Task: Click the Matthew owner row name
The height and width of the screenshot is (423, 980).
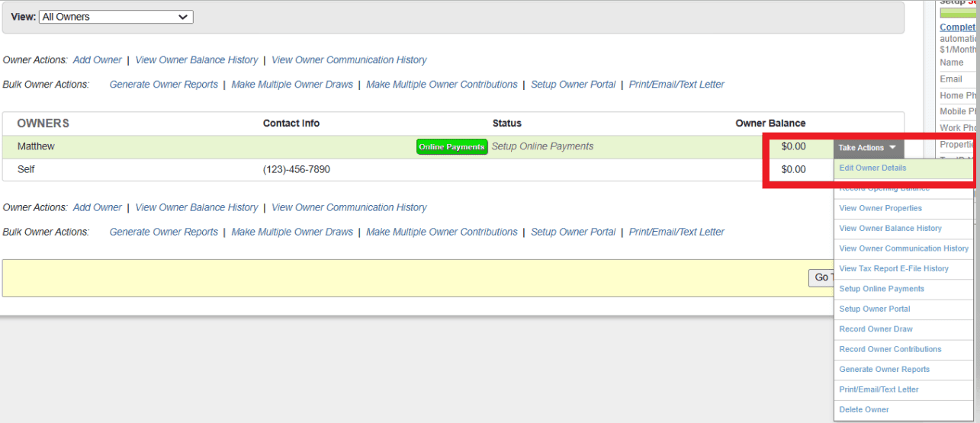Action: pos(36,146)
